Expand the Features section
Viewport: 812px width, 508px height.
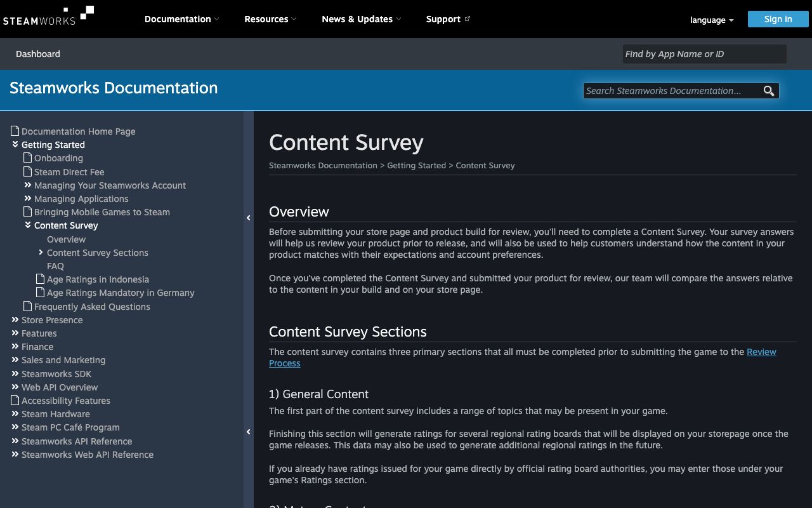click(15, 333)
